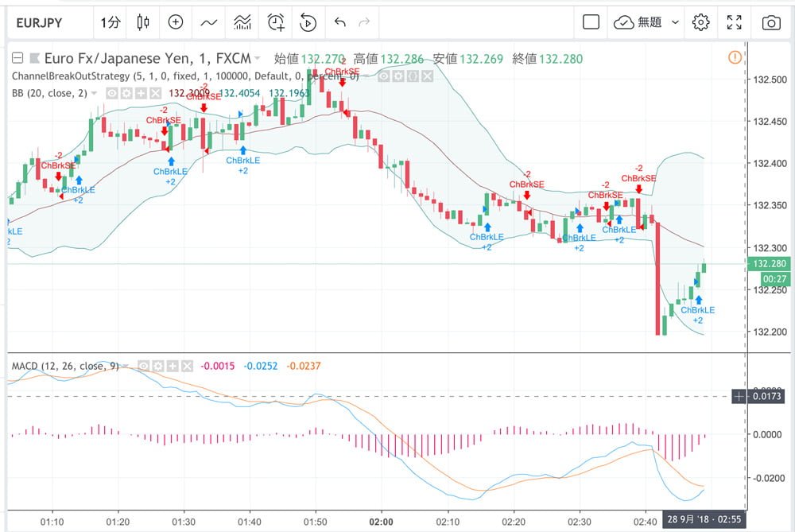Click the compare or add symbol icon

(176, 23)
